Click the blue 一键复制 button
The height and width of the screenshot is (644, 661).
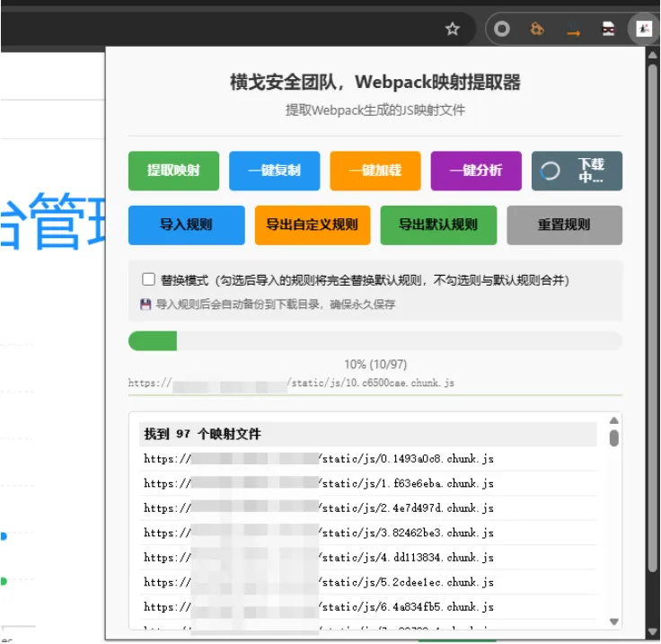(x=275, y=171)
